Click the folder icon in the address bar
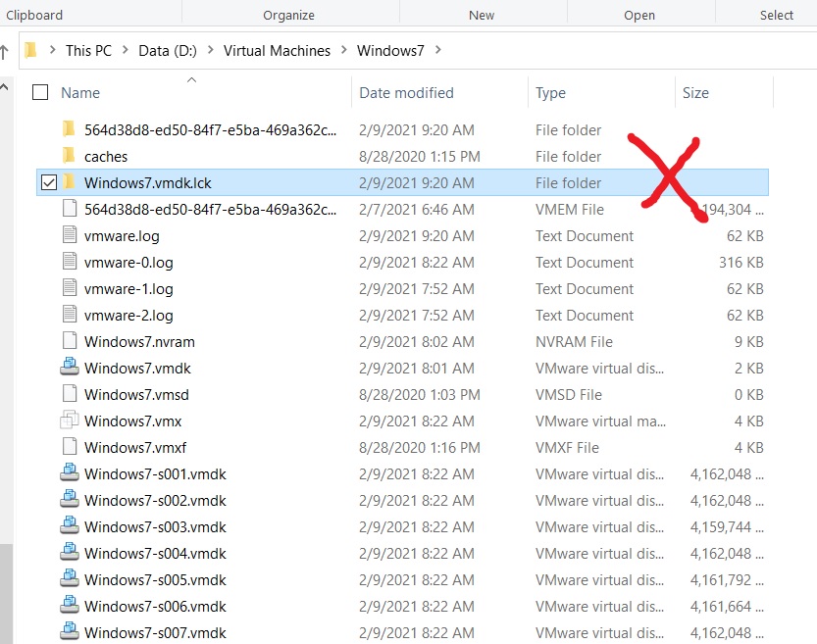Screen dimensions: 817x644 coord(32,50)
